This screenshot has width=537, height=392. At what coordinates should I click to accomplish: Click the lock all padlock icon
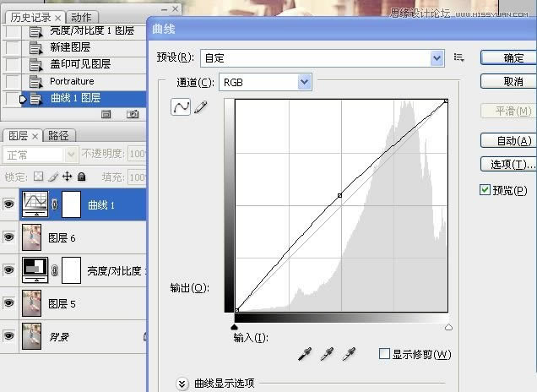pyautogui.click(x=82, y=177)
